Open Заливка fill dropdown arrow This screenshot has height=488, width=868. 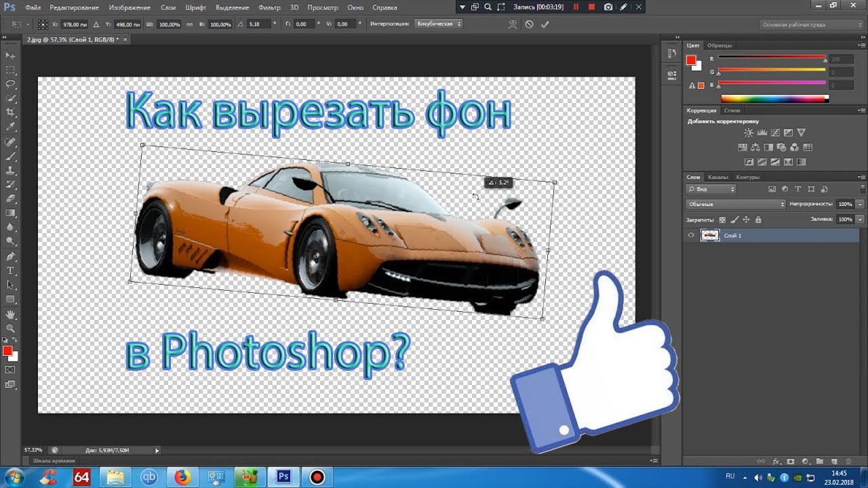(861, 220)
